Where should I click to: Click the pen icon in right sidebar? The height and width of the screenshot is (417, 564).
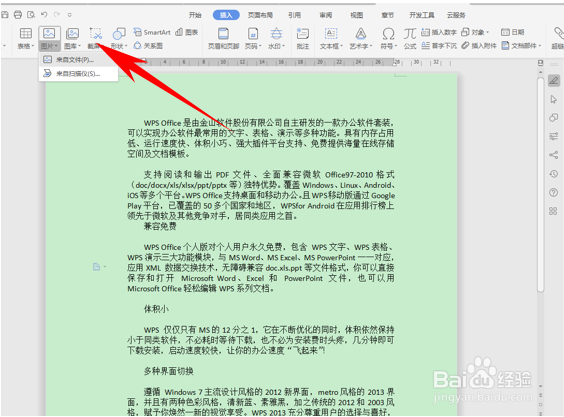tap(554, 81)
